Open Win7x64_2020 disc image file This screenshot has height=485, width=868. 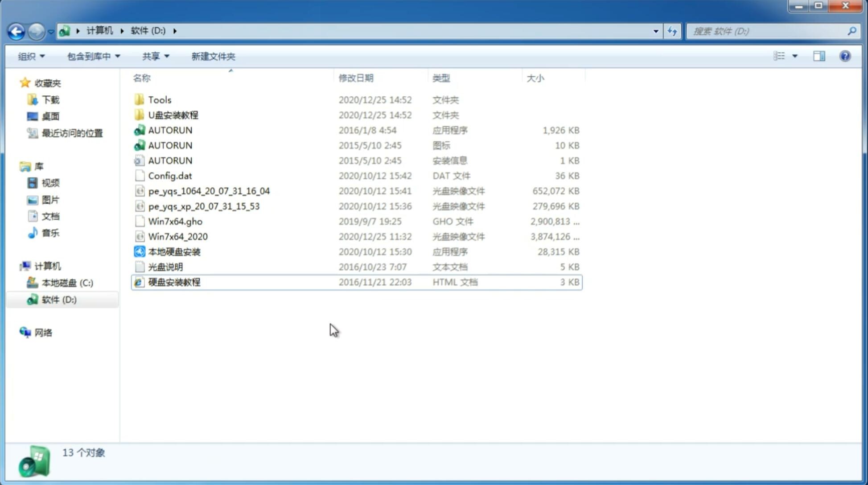click(x=177, y=237)
